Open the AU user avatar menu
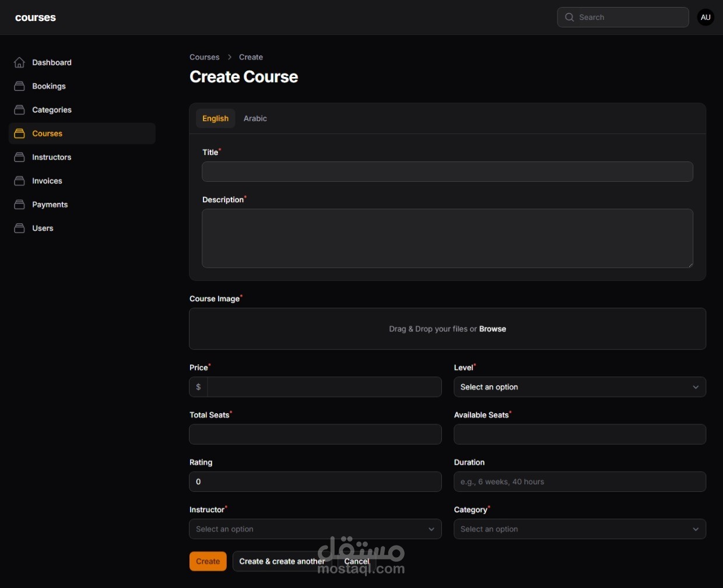Screen dimensions: 723x588 click(x=706, y=17)
